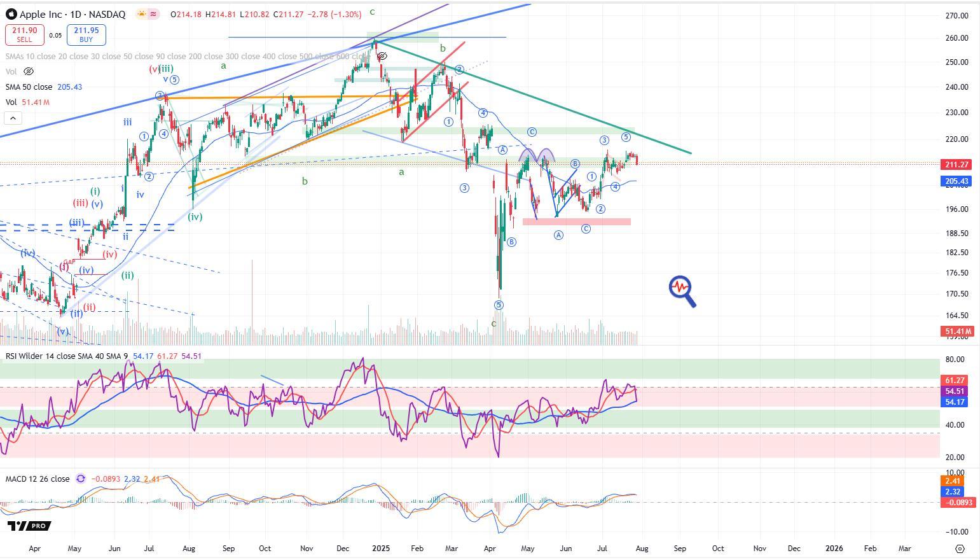Screen dimensions: 980x560
Task: Unhide the greyed-out Vol indicator via its eye icon
Action: click(x=29, y=71)
